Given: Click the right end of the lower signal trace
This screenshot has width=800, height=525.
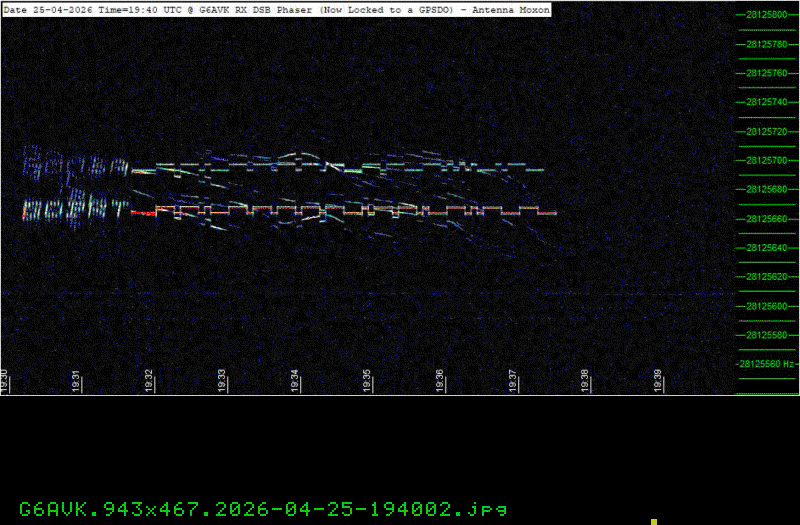Looking at the screenshot, I should tap(553, 213).
